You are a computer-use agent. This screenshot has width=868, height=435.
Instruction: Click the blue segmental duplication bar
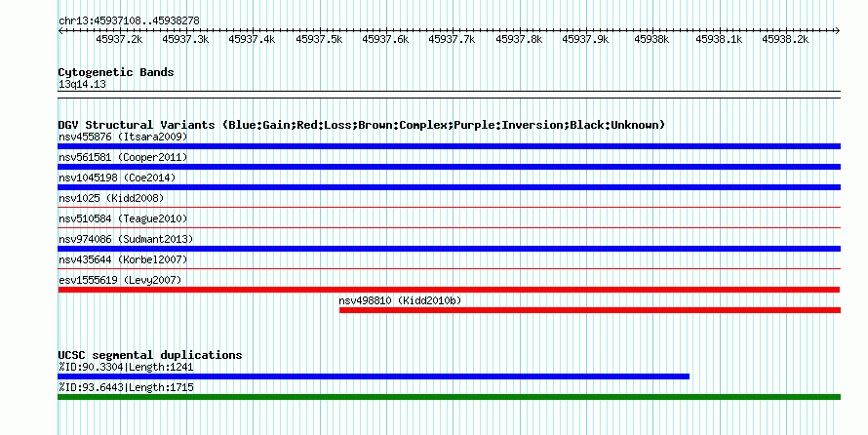[x=374, y=376]
